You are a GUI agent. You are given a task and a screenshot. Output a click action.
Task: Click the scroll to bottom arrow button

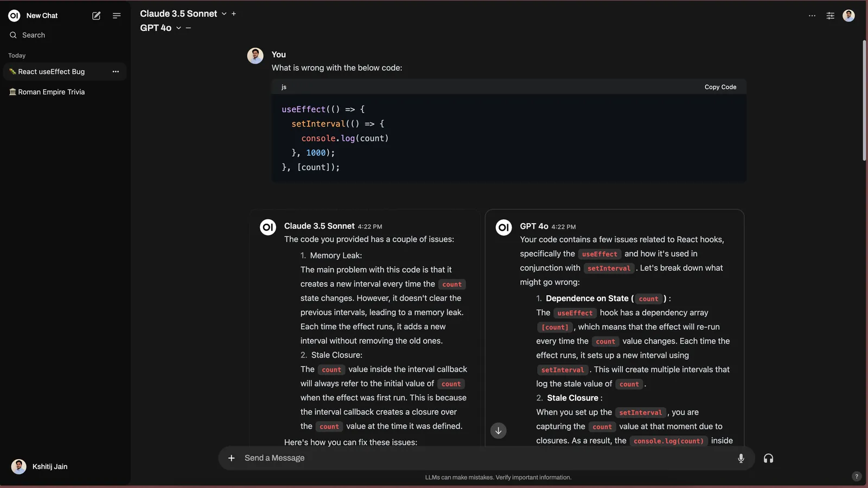pos(498,430)
